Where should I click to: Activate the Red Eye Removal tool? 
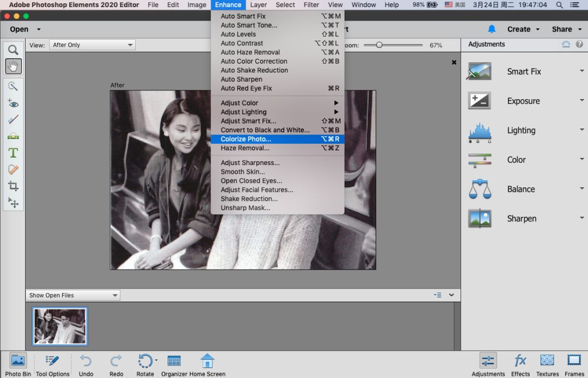coord(13,103)
